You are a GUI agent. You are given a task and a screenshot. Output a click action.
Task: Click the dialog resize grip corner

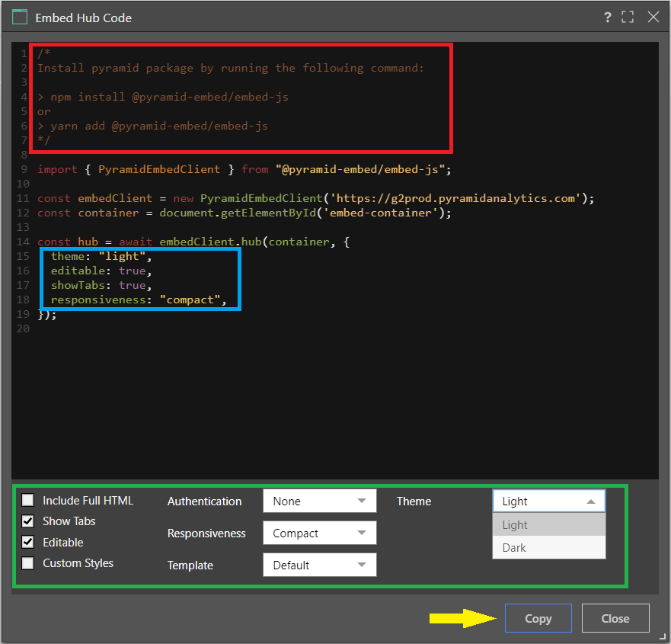click(663, 636)
